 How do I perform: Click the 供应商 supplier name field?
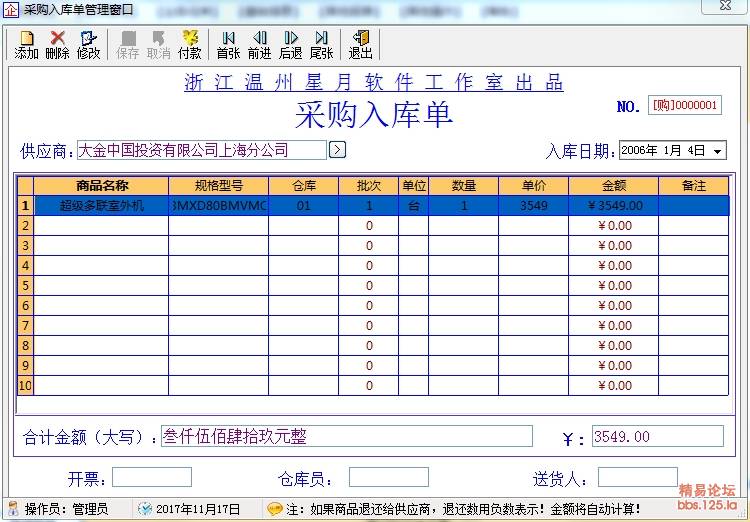click(x=201, y=150)
